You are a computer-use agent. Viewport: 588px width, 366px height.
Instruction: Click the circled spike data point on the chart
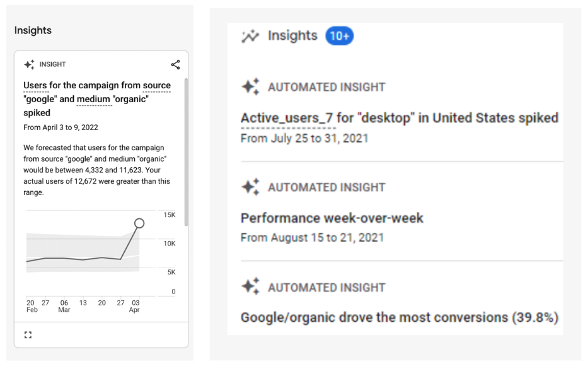pos(139,223)
